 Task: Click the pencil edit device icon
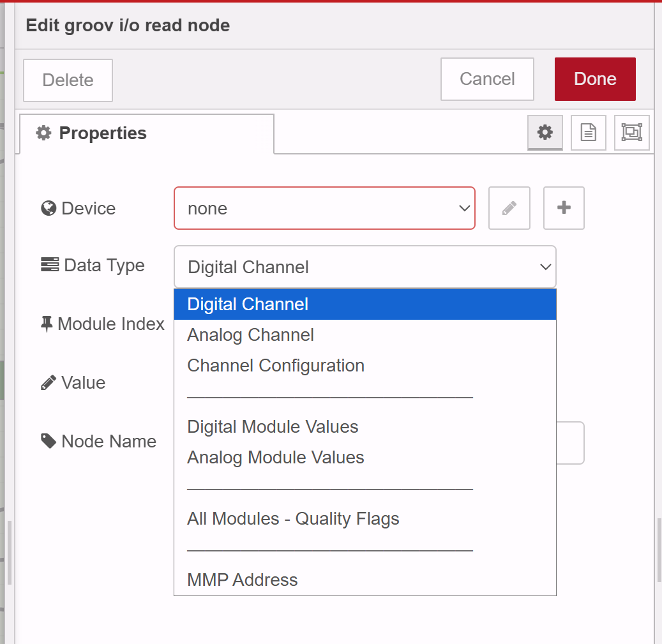coord(509,208)
